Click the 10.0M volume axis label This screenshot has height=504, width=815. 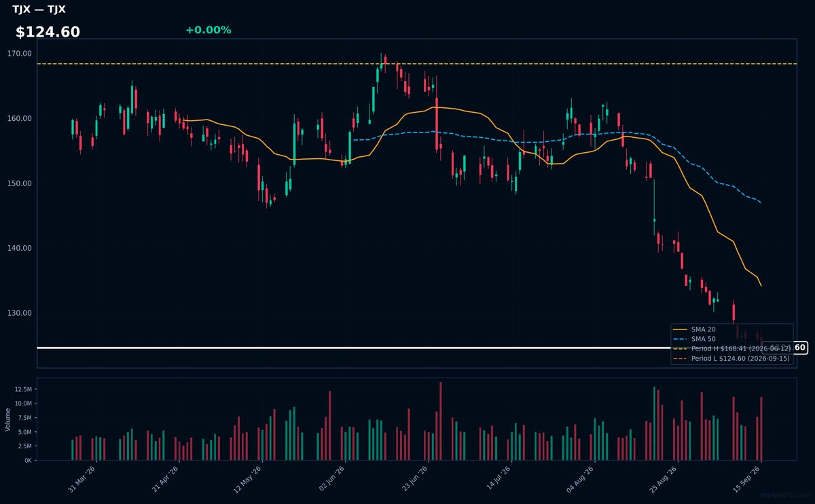[22, 403]
